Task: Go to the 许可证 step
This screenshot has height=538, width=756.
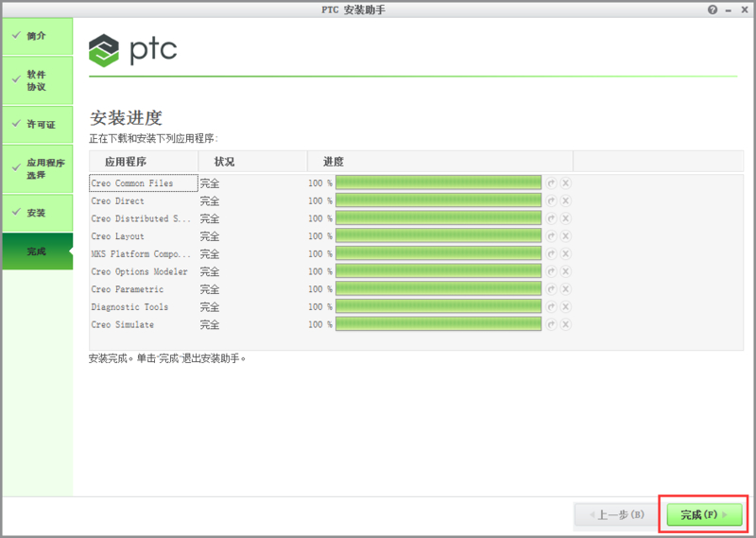Action: 38,125
